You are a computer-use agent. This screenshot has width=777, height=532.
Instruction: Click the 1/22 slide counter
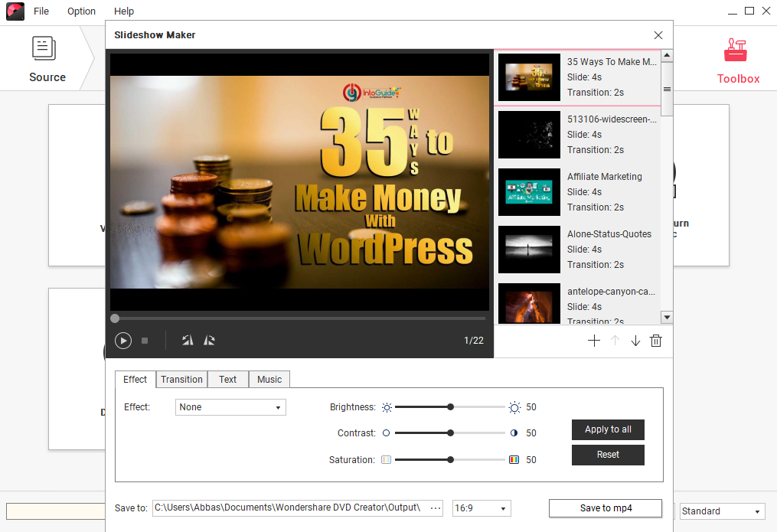[x=474, y=341]
